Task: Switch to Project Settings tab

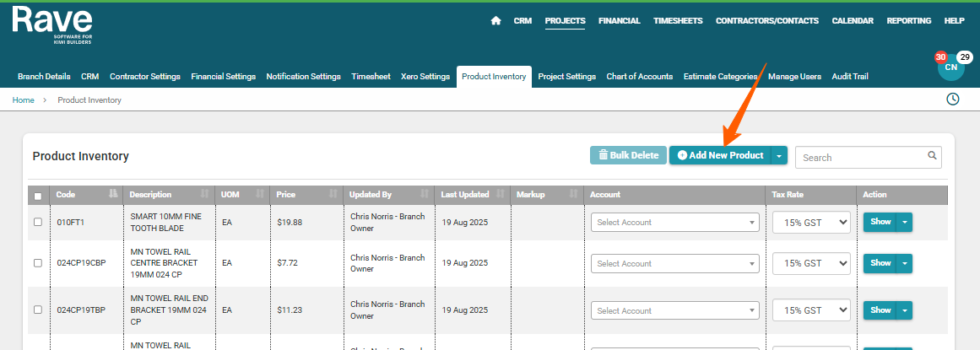Action: coord(567,76)
